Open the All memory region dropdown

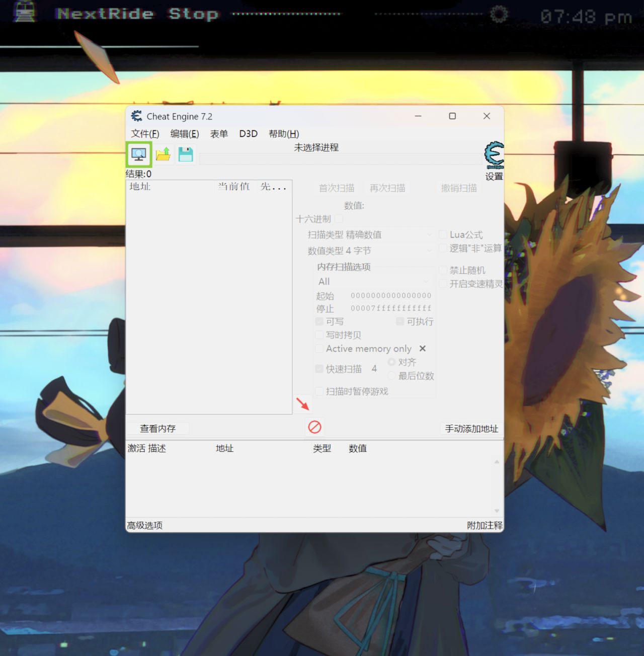tap(374, 282)
